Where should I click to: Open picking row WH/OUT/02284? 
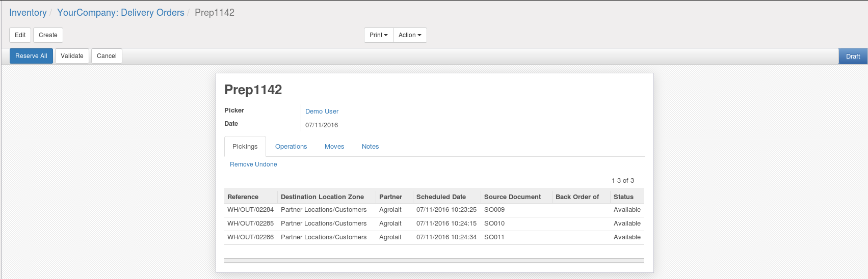click(x=250, y=210)
